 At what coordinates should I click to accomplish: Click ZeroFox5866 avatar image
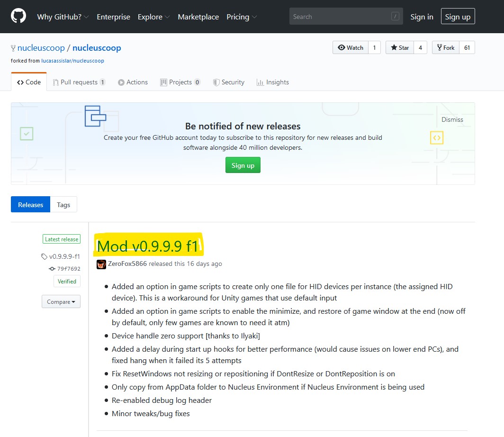point(101,264)
